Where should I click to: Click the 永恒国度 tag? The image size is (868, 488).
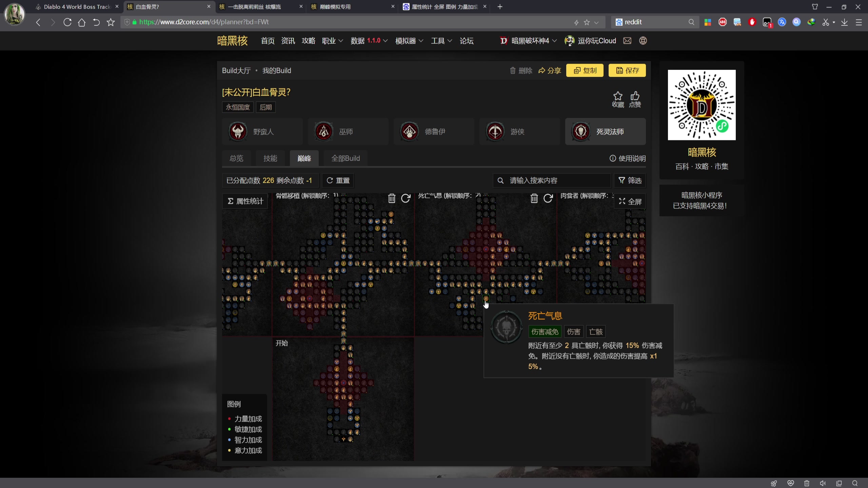[x=238, y=107]
